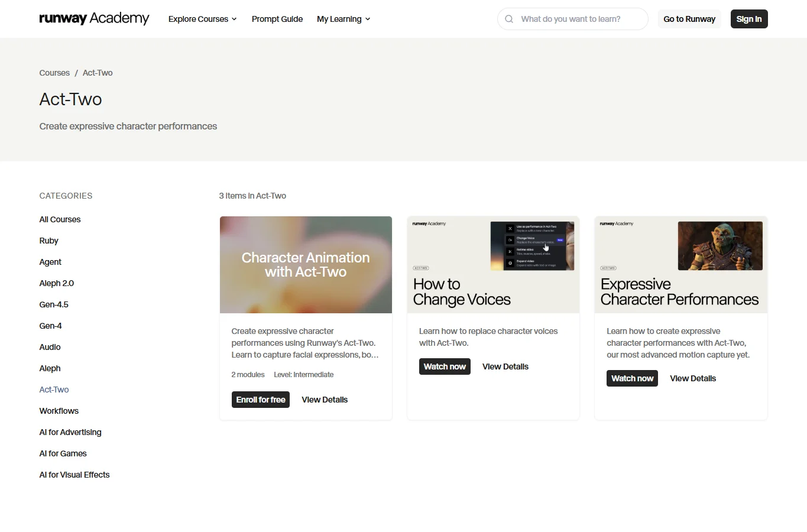
Task: Focus the 'What do you want to learn?' search field
Action: 573,19
